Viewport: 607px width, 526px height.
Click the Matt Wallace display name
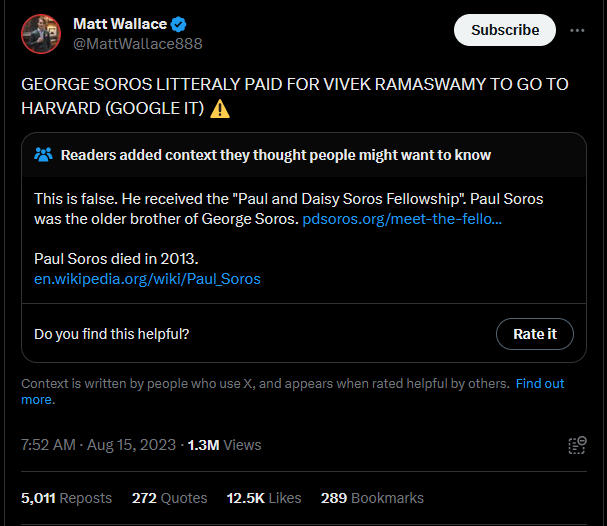point(120,24)
